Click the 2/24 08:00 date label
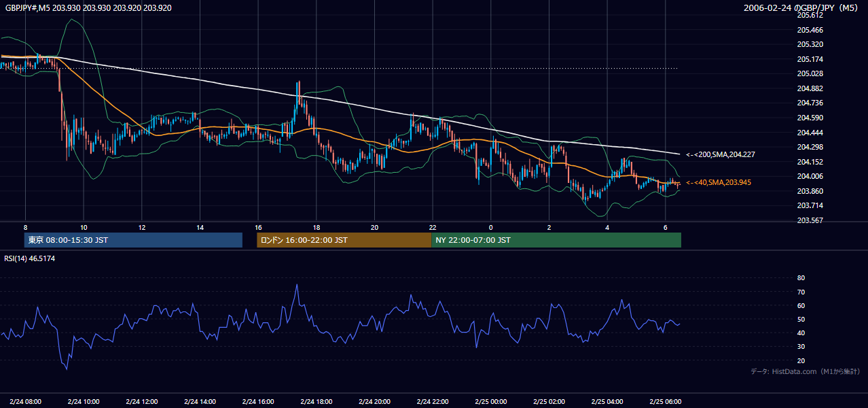This screenshot has width=868, height=408. pyautogui.click(x=25, y=401)
